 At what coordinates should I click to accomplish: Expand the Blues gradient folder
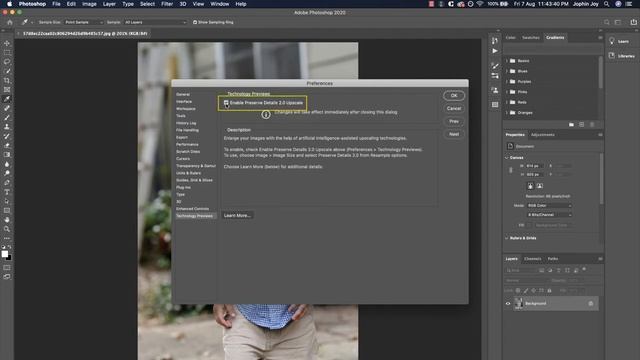507,71
